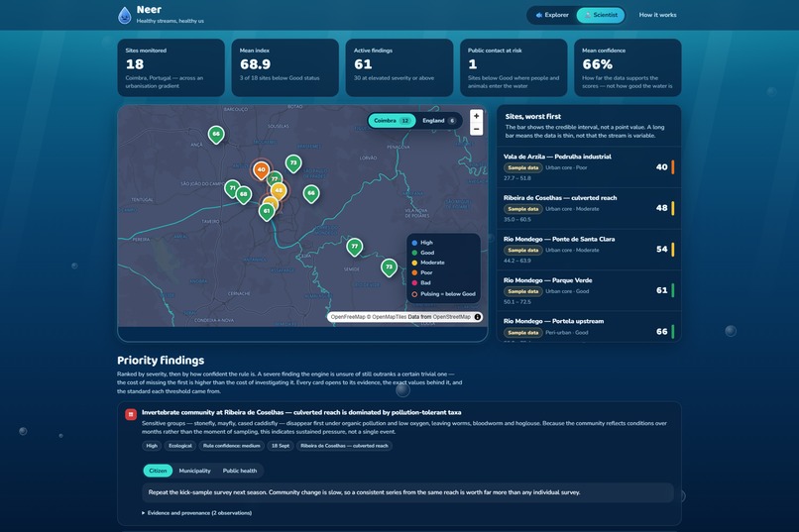This screenshot has width=799, height=532.
Task: Follow the OpenFreeMap attribution link
Action: 348,317
